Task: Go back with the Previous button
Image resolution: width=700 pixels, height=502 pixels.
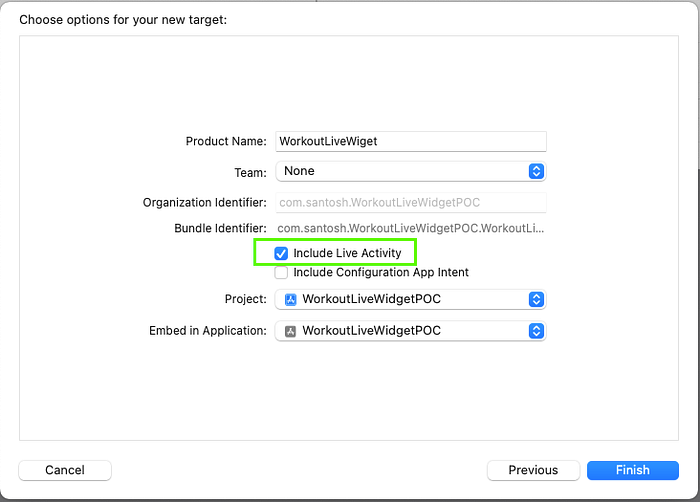Action: pos(533,470)
